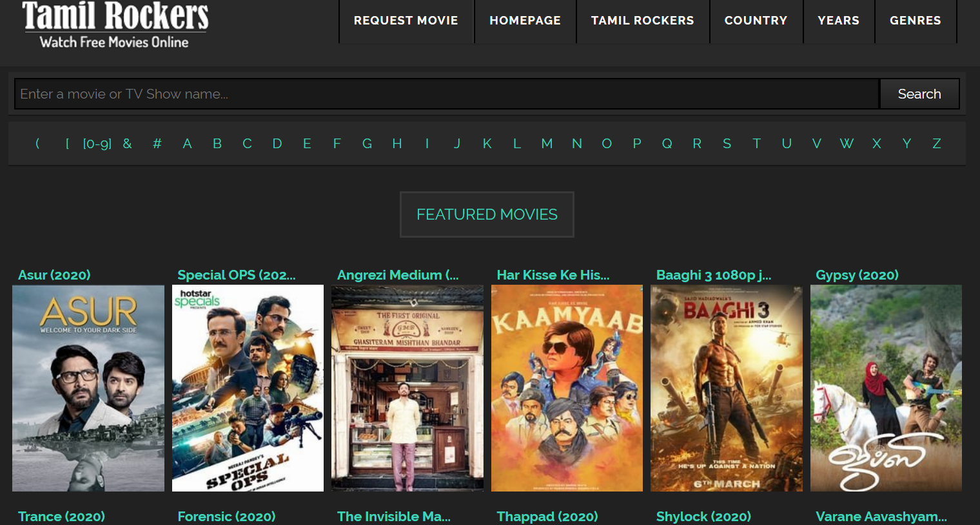Filter movies starting with letter D

(x=277, y=144)
